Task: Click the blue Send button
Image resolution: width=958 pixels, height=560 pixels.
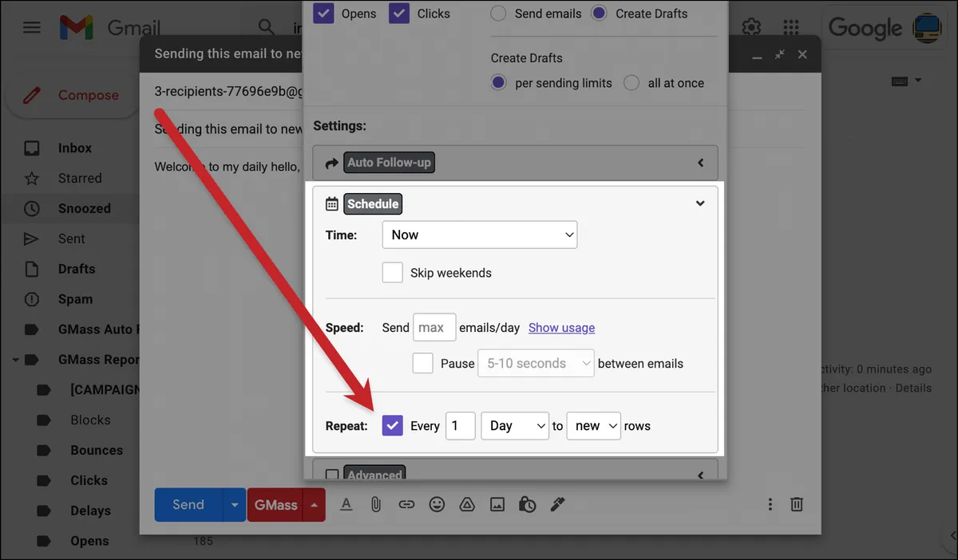Action: tap(188, 505)
